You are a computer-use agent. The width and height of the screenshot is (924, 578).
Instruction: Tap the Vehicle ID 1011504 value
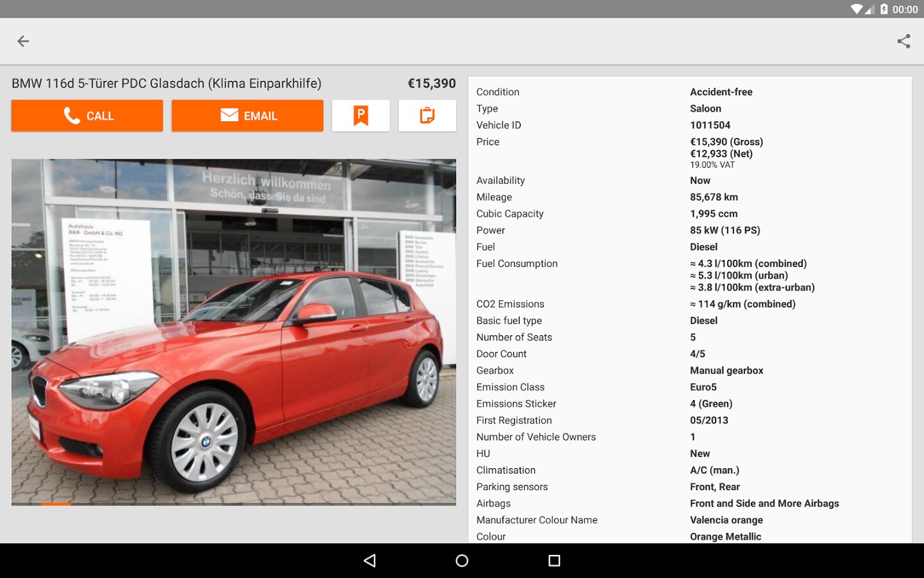710,125
